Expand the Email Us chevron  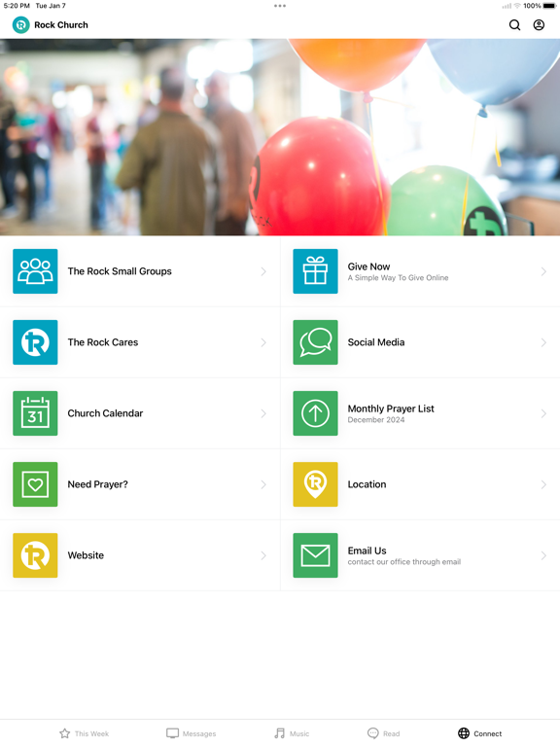point(543,555)
